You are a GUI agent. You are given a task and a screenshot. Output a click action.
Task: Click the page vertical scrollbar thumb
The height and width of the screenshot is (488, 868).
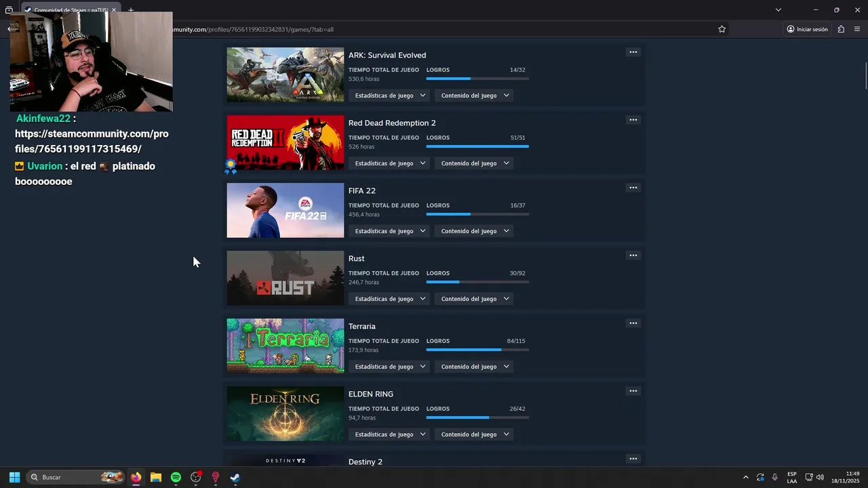click(x=865, y=75)
